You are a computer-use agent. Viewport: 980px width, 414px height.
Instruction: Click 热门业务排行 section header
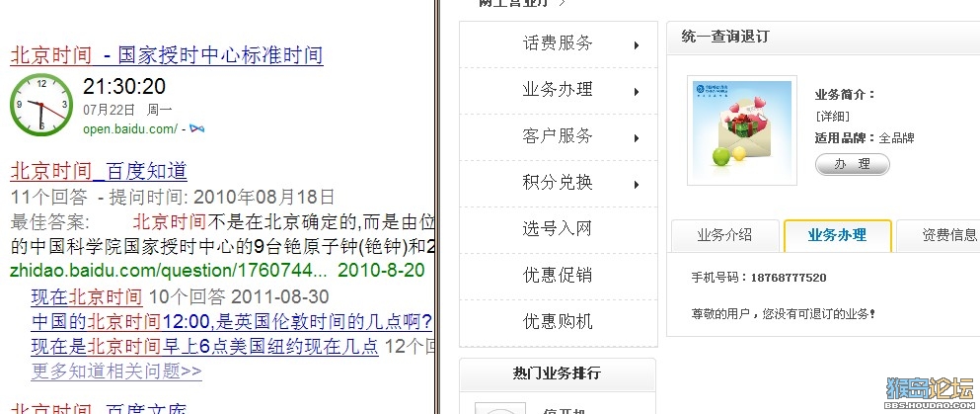pos(557,373)
